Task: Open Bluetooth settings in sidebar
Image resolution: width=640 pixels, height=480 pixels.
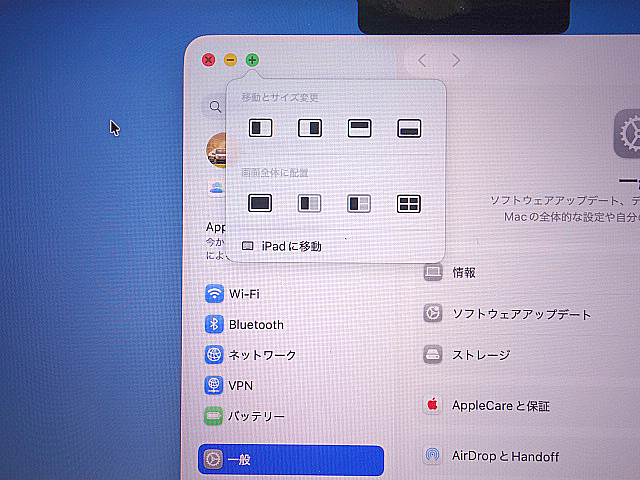Action: (x=255, y=325)
